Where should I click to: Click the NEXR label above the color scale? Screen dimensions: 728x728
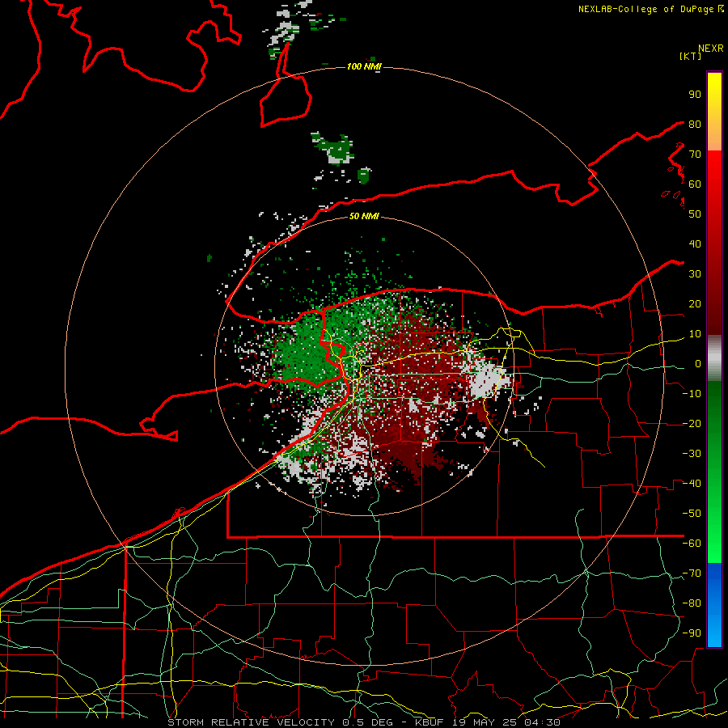click(710, 49)
